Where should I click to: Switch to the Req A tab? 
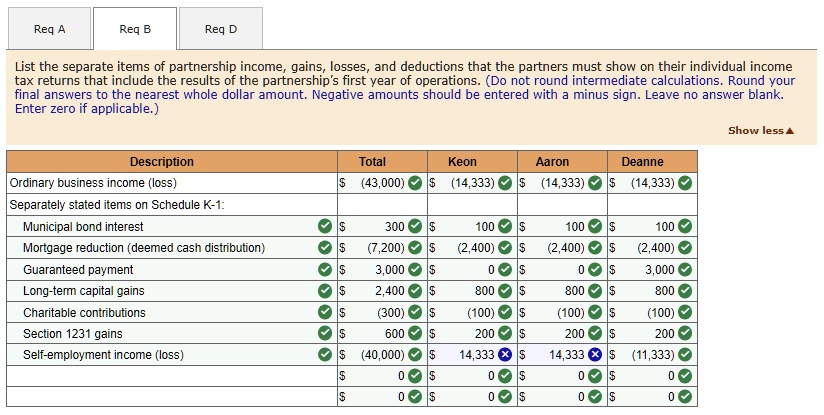click(x=49, y=29)
